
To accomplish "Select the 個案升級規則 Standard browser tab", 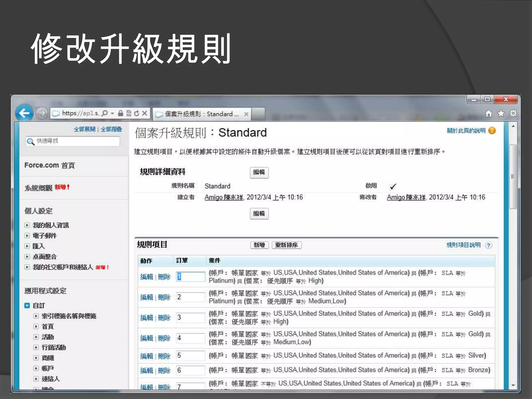I will [202, 114].
